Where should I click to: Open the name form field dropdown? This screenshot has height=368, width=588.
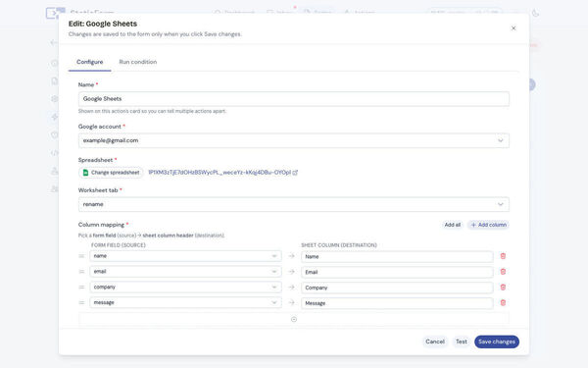click(185, 256)
